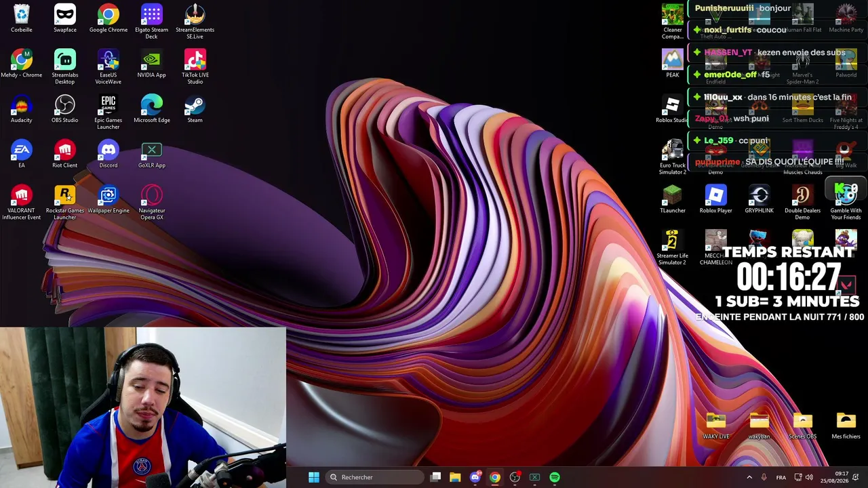Open the Discord desktop shortcut
The height and width of the screenshot is (488, 868).
coord(108,154)
